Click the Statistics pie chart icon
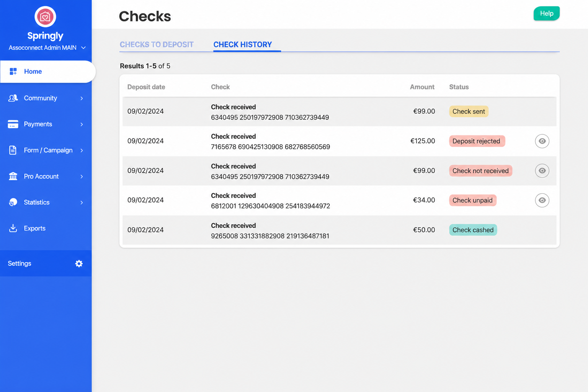This screenshot has height=392, width=588. [13, 202]
